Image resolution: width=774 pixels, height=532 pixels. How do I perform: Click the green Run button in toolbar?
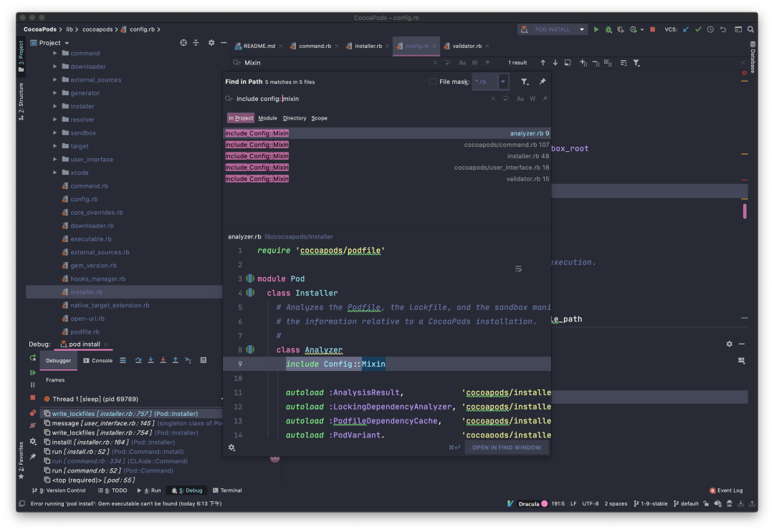point(596,29)
